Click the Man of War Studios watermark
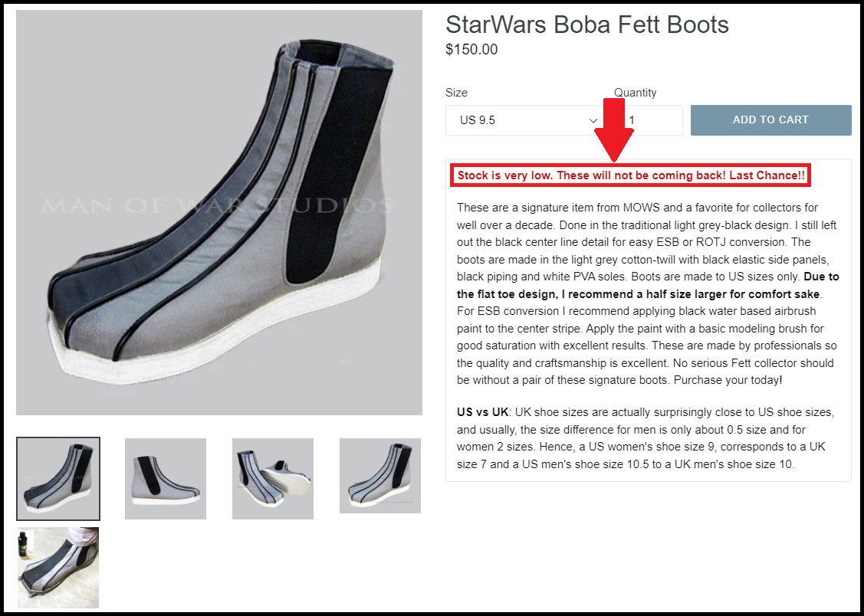864x616 pixels. pyautogui.click(x=217, y=205)
